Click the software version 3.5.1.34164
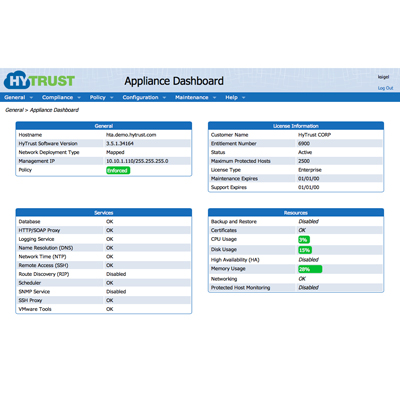The width and height of the screenshot is (400, 400). pyautogui.click(x=120, y=143)
